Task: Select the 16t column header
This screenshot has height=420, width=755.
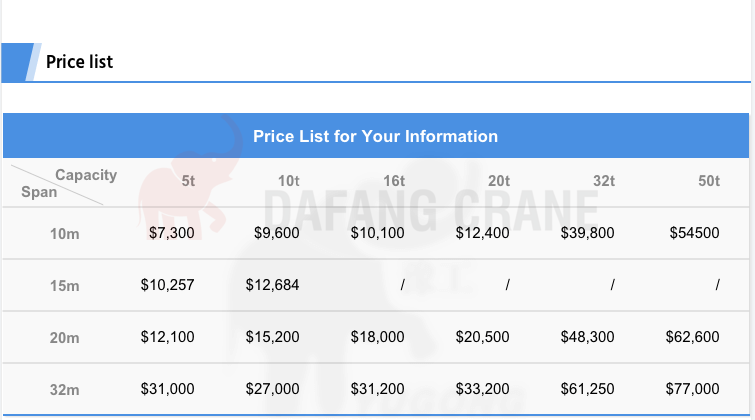Action: click(394, 181)
